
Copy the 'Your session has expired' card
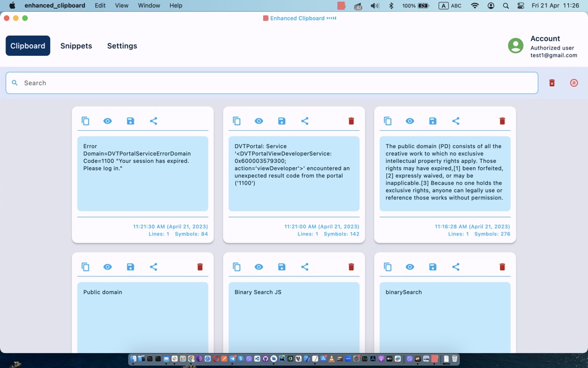(x=85, y=121)
